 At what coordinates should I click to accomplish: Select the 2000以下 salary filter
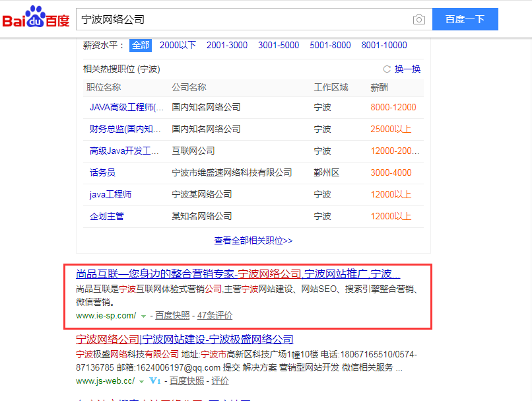click(178, 45)
